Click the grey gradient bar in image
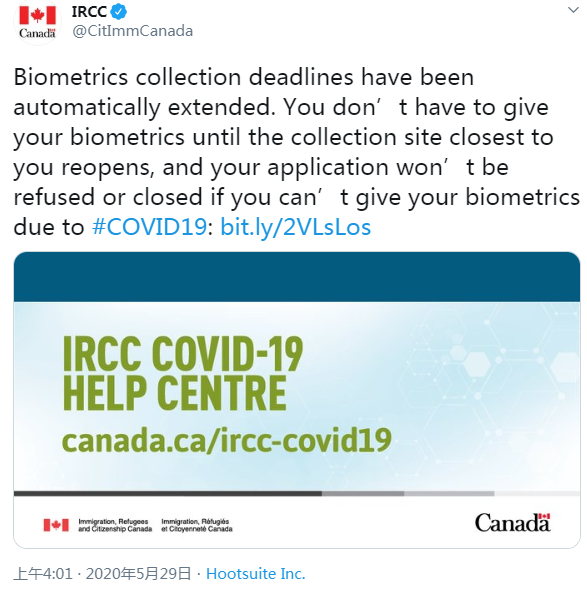This screenshot has width=587, height=589. tap(297, 494)
